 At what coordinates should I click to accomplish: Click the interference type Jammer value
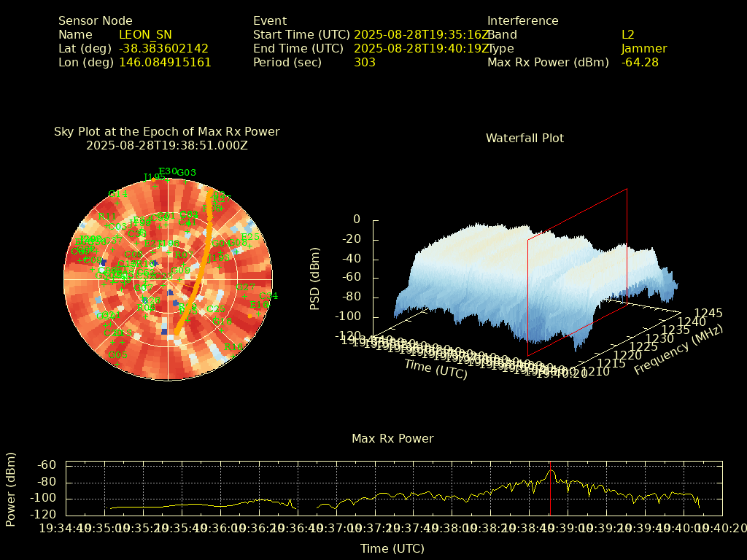pyautogui.click(x=644, y=48)
